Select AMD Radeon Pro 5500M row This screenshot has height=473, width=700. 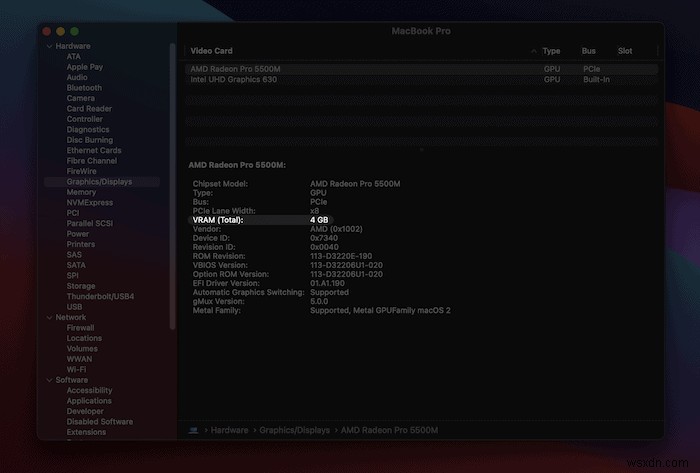[x=421, y=69]
